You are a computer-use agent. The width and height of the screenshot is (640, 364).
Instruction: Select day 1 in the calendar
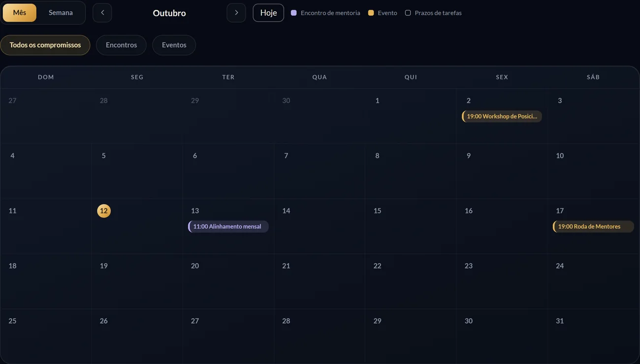pyautogui.click(x=378, y=101)
